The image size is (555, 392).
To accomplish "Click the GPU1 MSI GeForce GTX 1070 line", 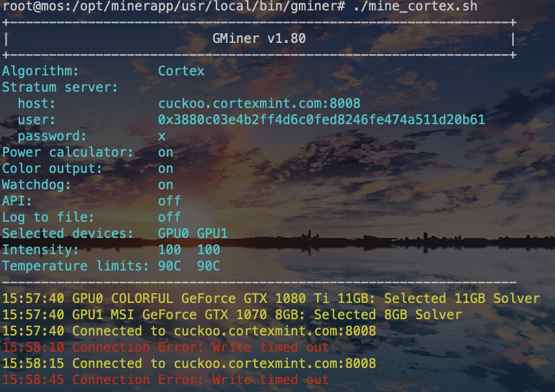I will coord(232,315).
